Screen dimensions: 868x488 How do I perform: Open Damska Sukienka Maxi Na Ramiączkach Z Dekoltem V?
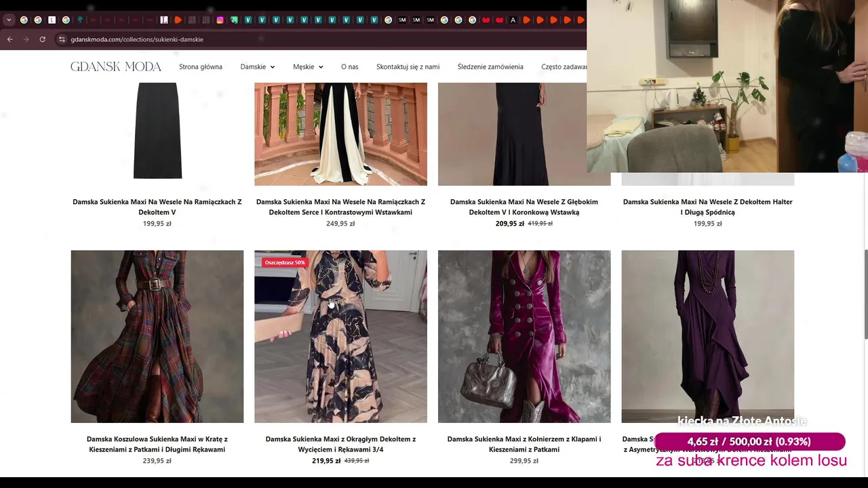point(157,207)
